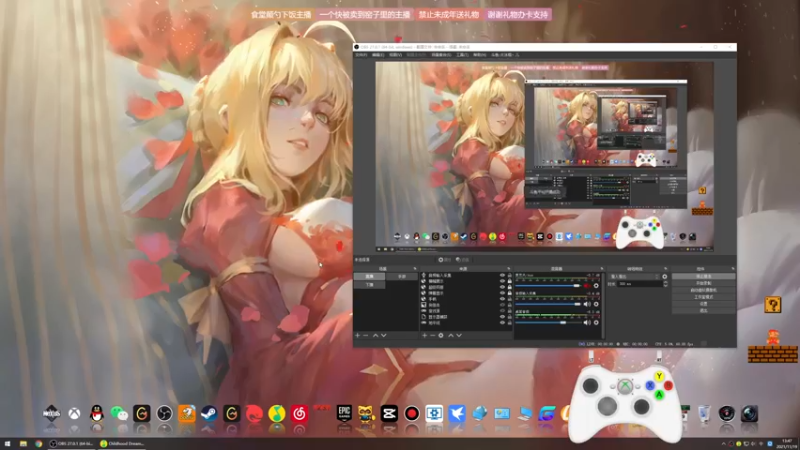
Task: Open WeChat from the desktop dock
Action: tap(119, 413)
